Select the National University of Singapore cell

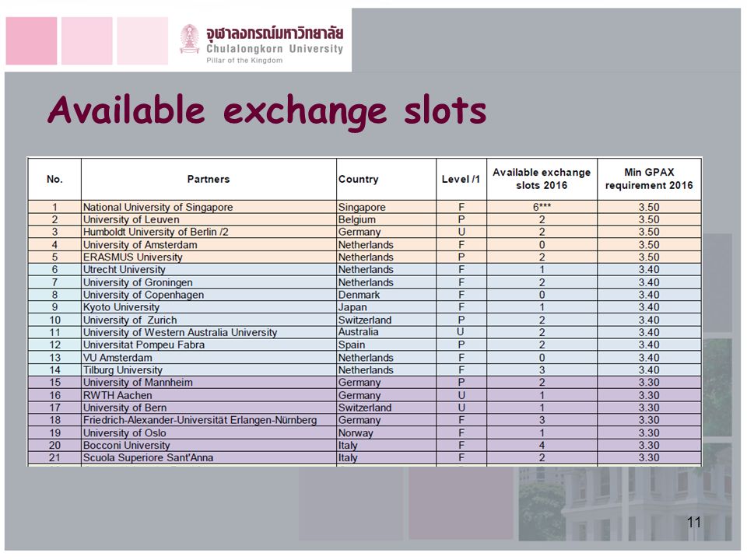pos(209,207)
